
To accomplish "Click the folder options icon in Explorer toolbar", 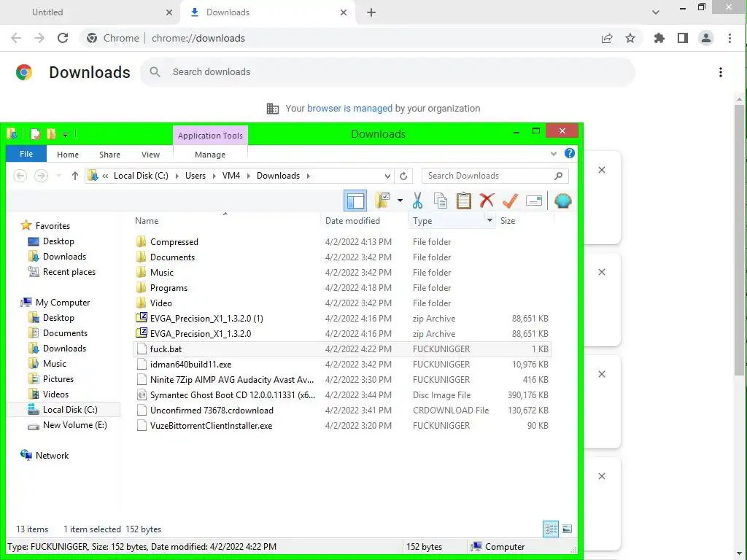I will [x=382, y=201].
